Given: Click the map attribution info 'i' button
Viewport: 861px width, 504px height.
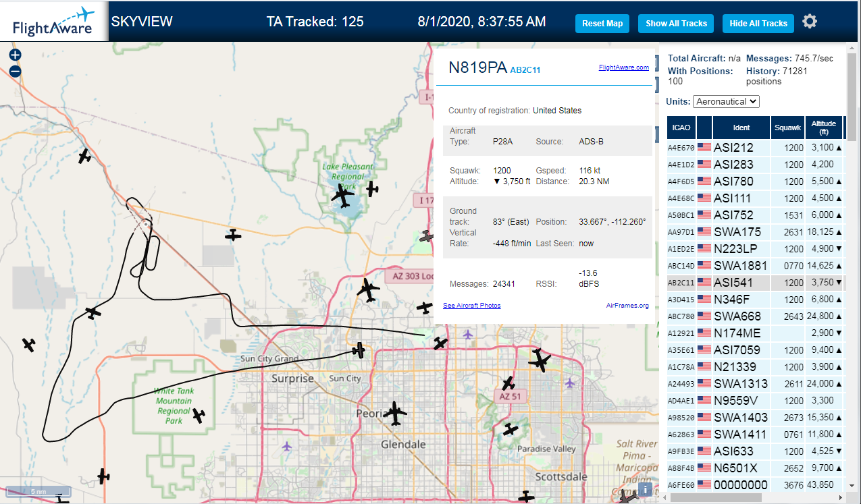Looking at the screenshot, I should pyautogui.click(x=645, y=489).
